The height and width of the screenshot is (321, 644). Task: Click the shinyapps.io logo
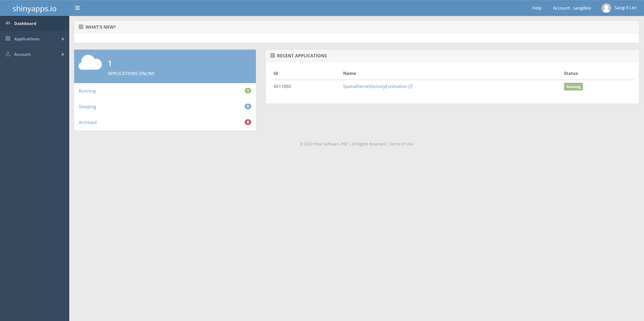[x=35, y=9]
